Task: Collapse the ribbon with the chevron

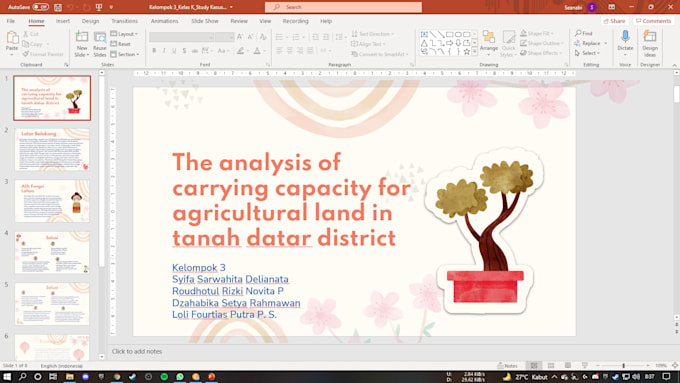Action: point(674,65)
